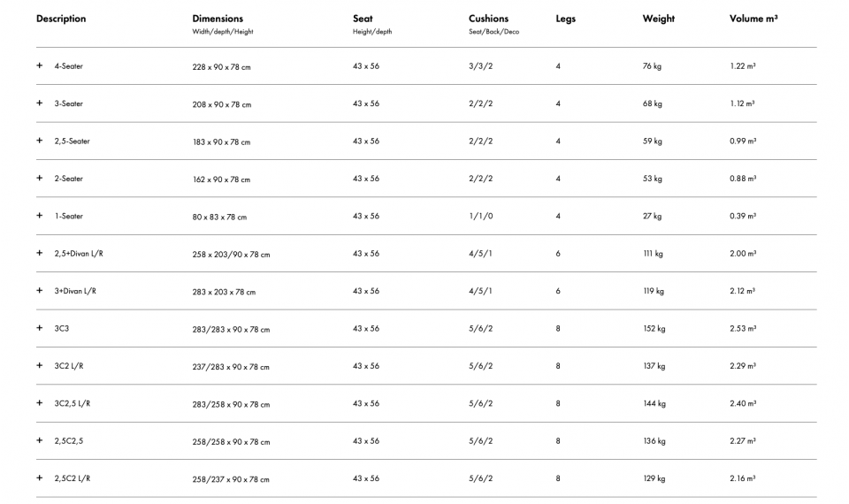Select the Cushions column header
The height and width of the screenshot is (504, 849).
[488, 19]
